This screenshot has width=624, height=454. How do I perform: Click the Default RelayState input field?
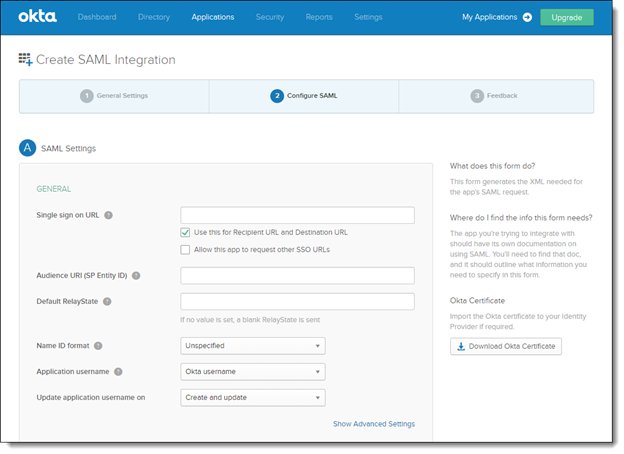pyautogui.click(x=297, y=302)
